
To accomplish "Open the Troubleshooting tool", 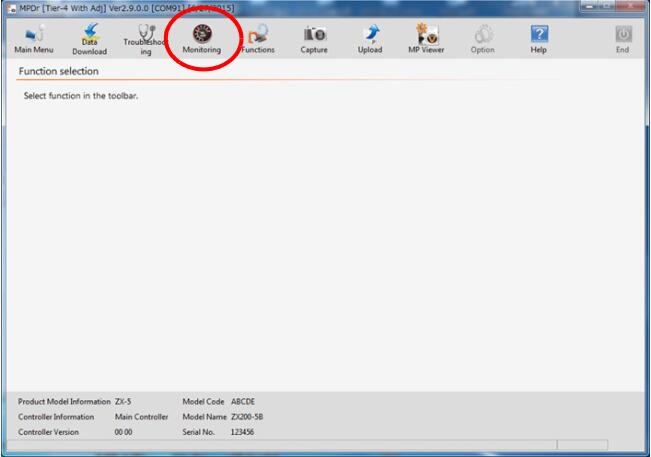I will 146,38.
